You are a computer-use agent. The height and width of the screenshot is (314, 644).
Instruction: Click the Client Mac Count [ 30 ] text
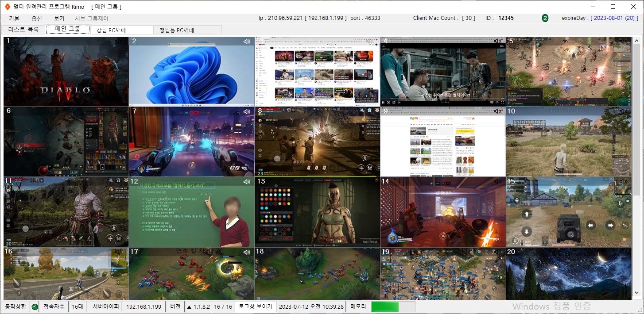pyautogui.click(x=444, y=18)
